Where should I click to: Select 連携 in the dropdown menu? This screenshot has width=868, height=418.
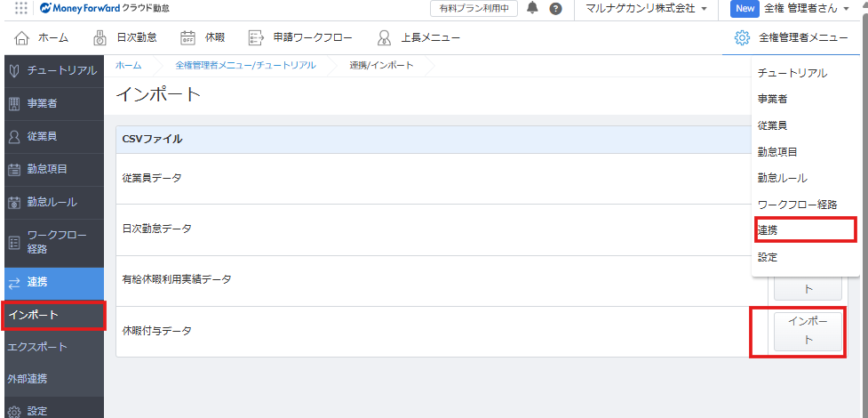(769, 229)
